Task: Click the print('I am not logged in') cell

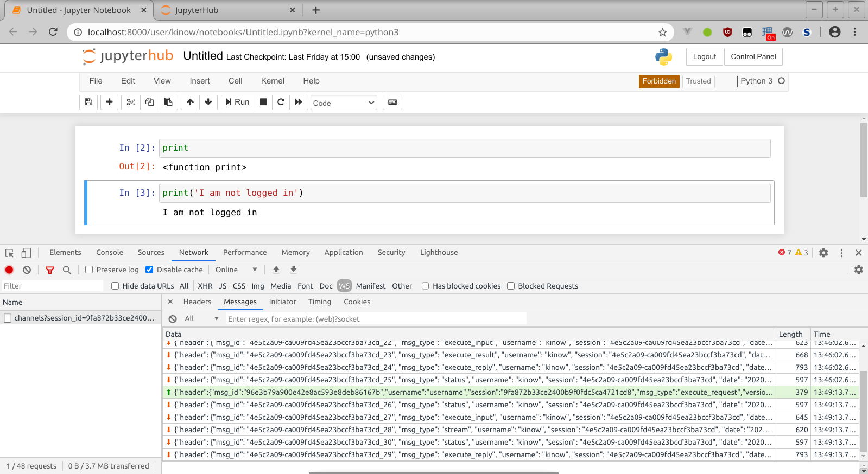Action: pos(466,193)
